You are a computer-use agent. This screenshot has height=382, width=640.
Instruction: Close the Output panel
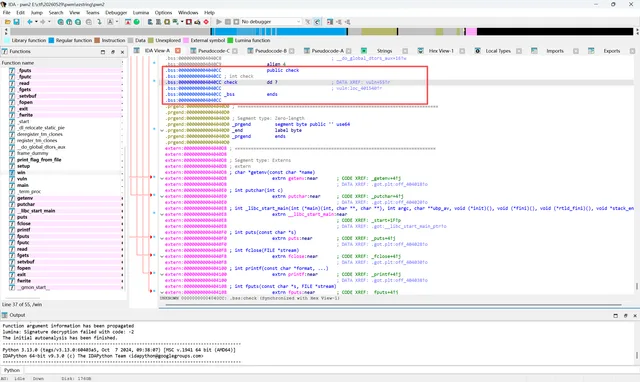point(635,315)
